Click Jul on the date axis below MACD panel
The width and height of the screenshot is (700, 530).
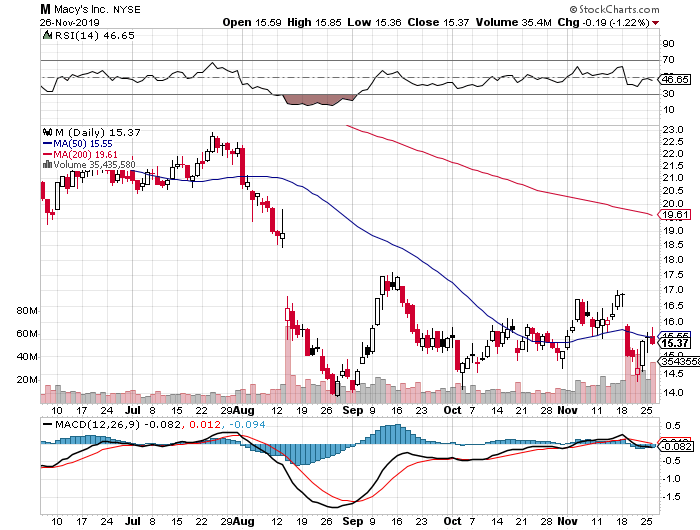click(133, 521)
